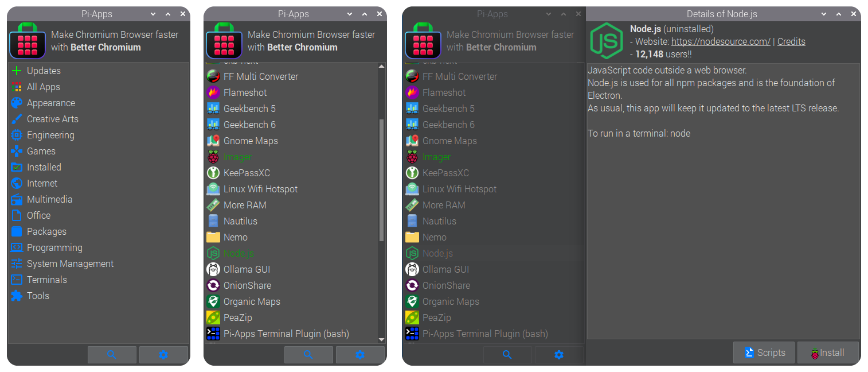The image size is (868, 372).
Task: Select OnionShare in the bright app list
Action: coord(291,285)
